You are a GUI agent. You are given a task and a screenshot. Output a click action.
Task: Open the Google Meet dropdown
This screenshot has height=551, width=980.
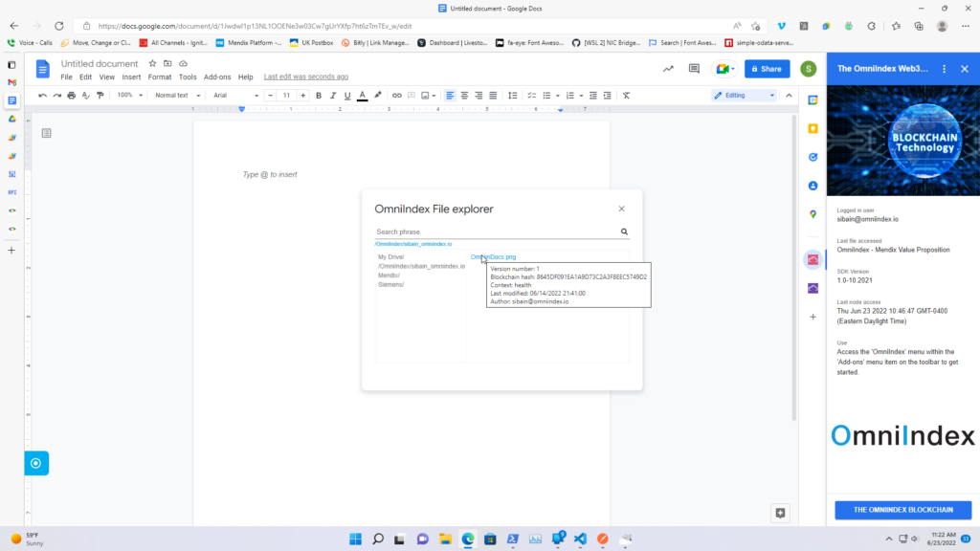(725, 69)
